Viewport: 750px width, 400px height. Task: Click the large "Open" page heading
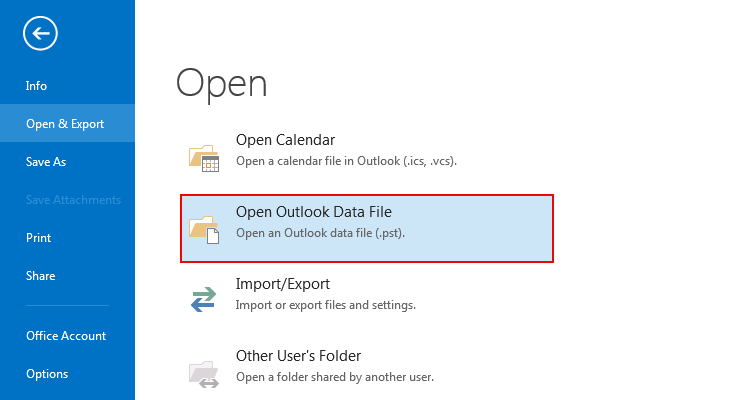[222, 83]
